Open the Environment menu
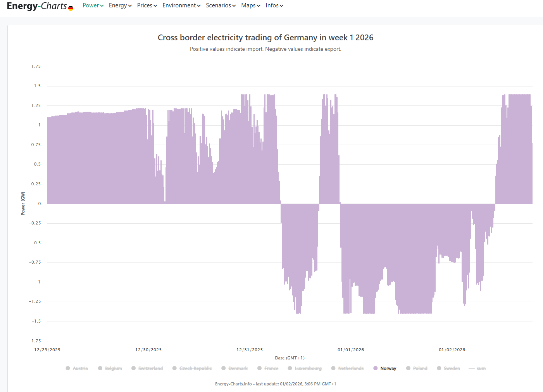 (181, 5)
